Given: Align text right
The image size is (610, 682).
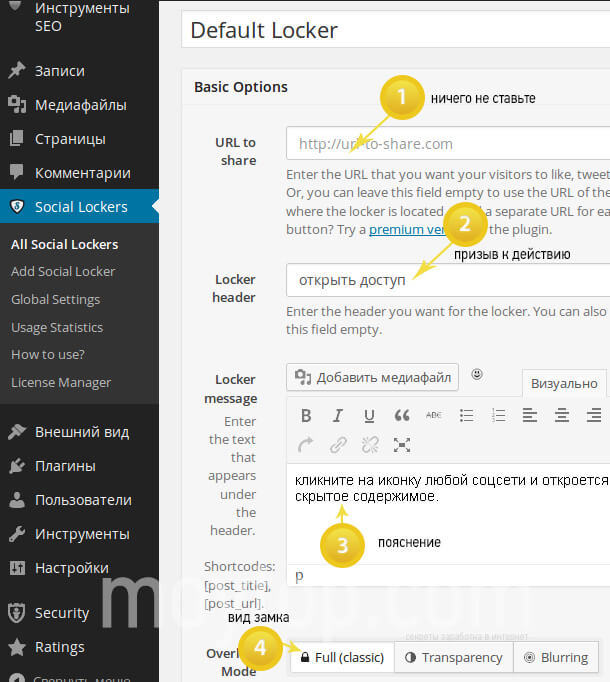Looking at the screenshot, I should (593, 415).
